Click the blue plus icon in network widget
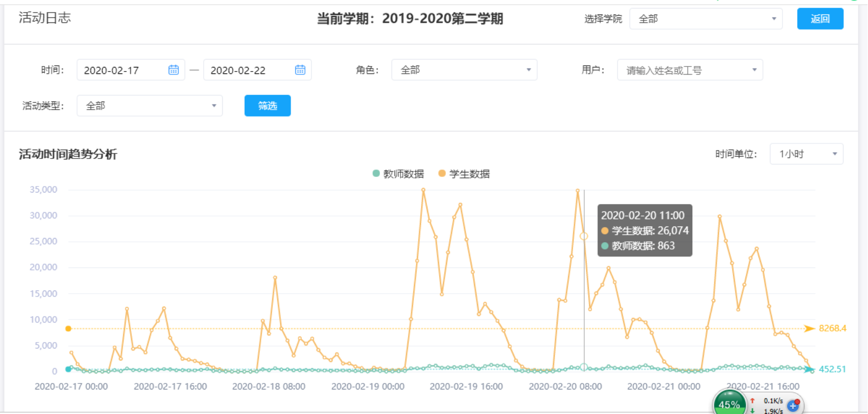The height and width of the screenshot is (414, 868). click(793, 405)
